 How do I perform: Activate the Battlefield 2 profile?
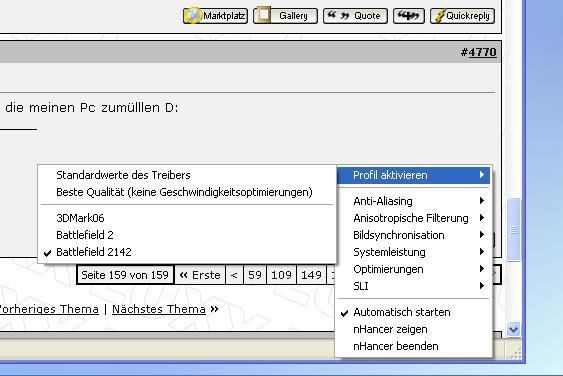tap(187, 235)
